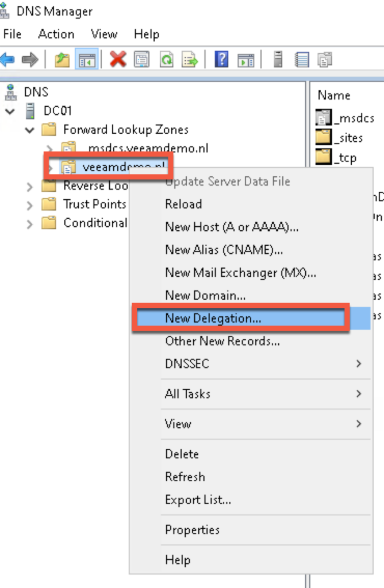Toggle Show/Hide Console Tree toolbar icon
384x588 pixels.
(87, 59)
